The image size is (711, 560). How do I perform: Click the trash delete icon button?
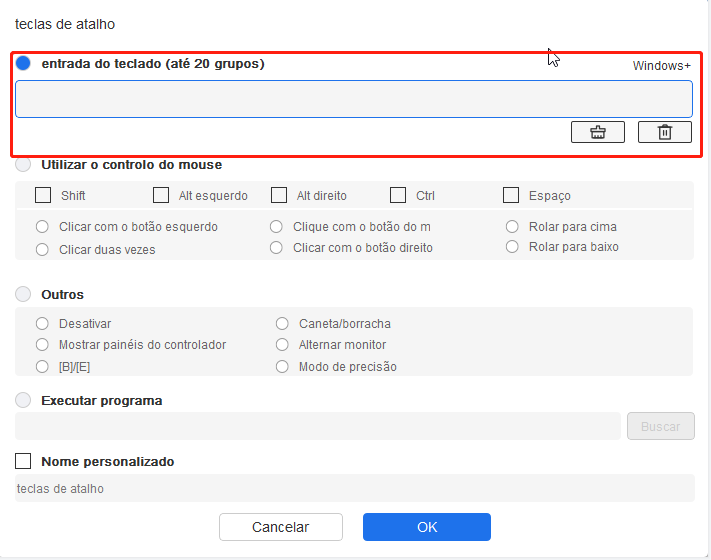click(x=665, y=132)
